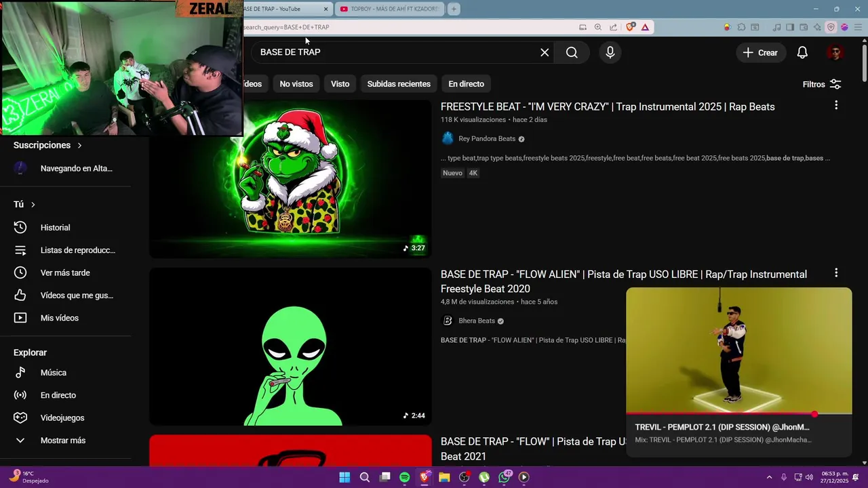Close the BASE DE TRAP - YouTube tab
Image resolution: width=868 pixels, height=488 pixels.
tap(326, 9)
